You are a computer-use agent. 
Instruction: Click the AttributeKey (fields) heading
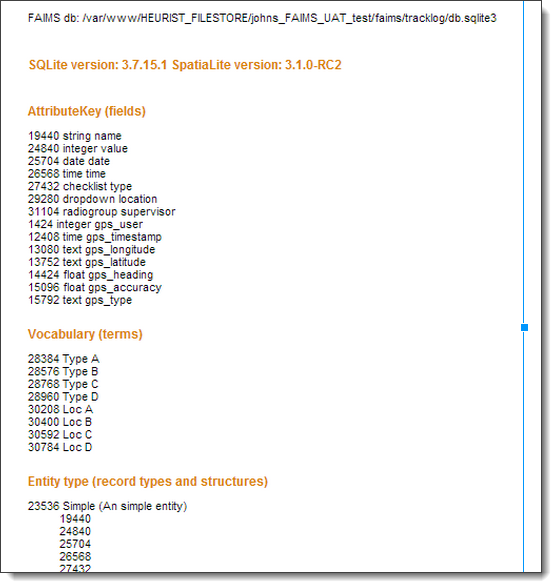(87, 111)
